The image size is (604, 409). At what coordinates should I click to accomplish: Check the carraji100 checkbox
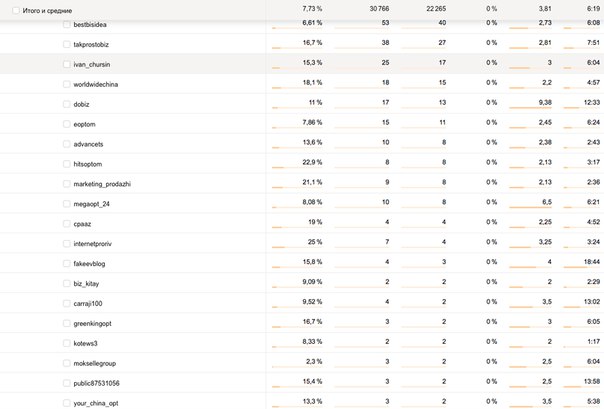(x=67, y=303)
